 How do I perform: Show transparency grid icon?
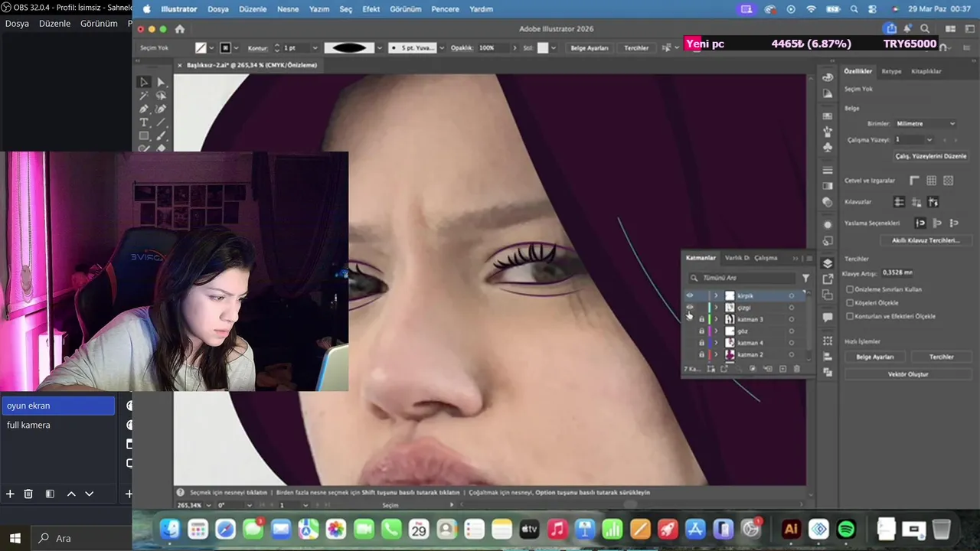pyautogui.click(x=948, y=181)
